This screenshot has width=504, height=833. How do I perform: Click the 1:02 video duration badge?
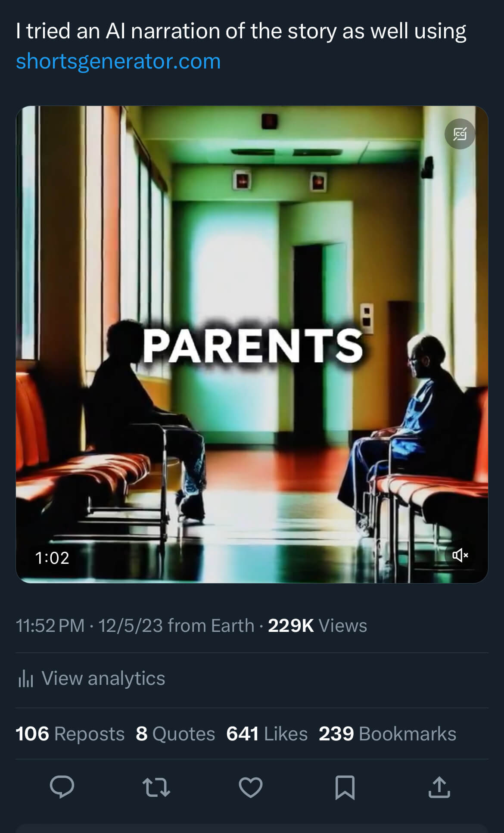[52, 558]
